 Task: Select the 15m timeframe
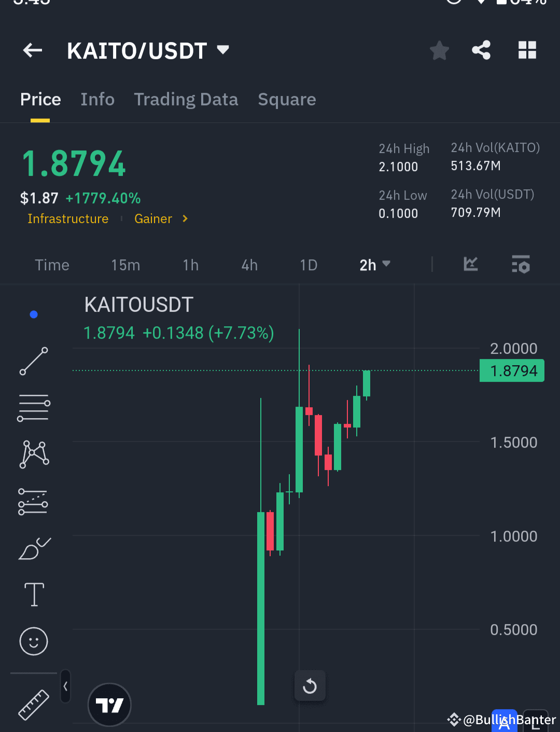click(x=125, y=265)
